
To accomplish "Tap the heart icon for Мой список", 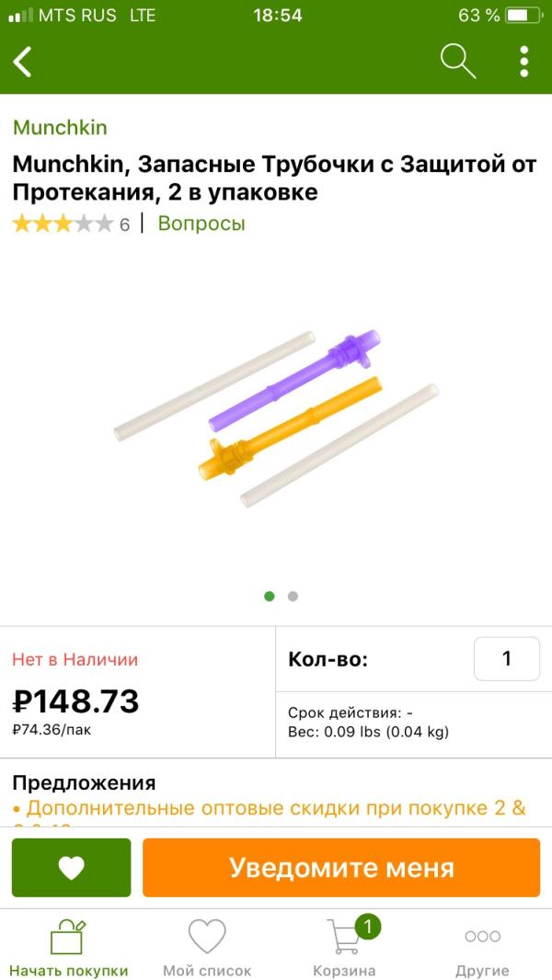I will [x=207, y=937].
